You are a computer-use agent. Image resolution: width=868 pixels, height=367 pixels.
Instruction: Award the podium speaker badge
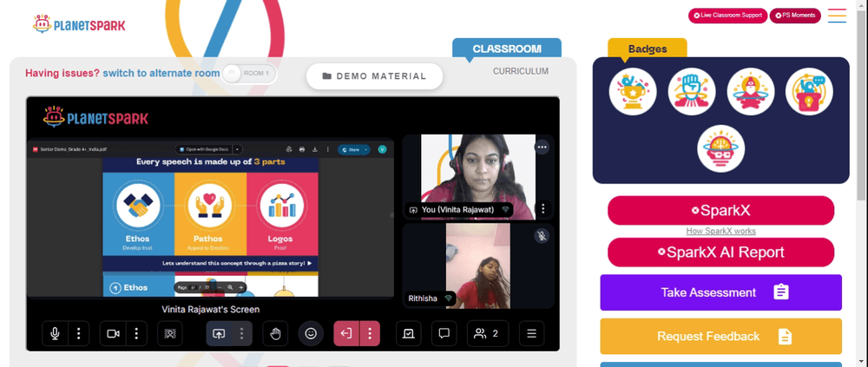809,92
